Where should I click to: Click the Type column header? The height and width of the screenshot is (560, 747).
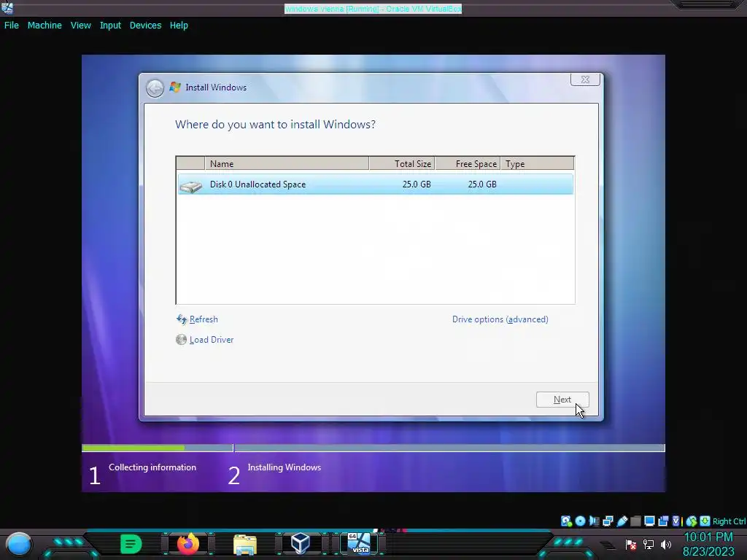[x=538, y=163]
